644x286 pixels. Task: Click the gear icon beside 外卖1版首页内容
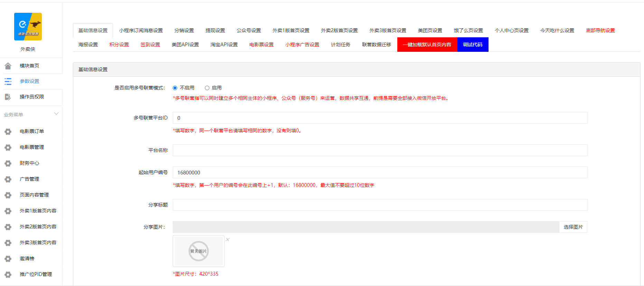point(8,211)
